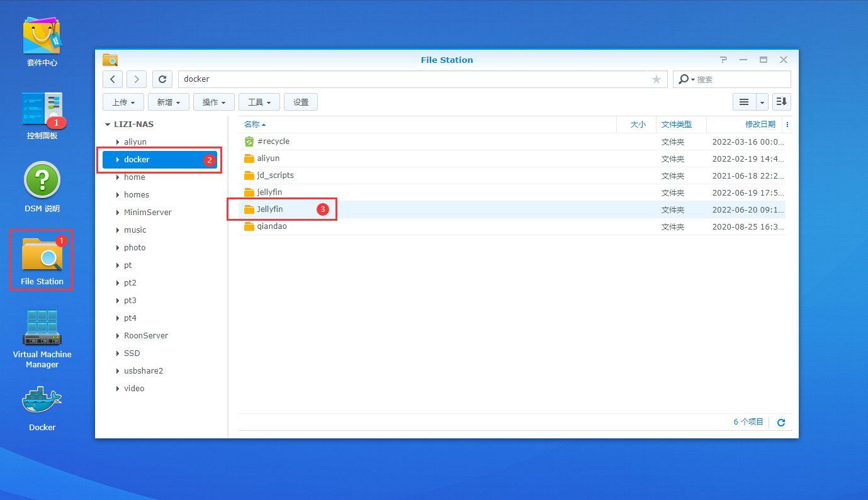The height and width of the screenshot is (500, 868).
Task: Sort by modified date column header
Action: pos(760,125)
